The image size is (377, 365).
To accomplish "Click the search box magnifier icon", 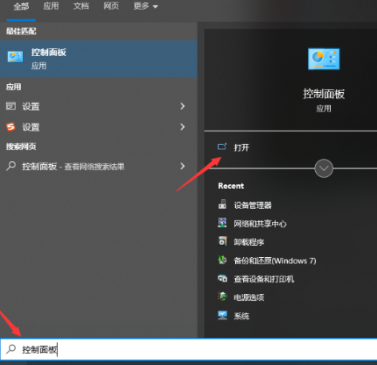I will [11, 349].
